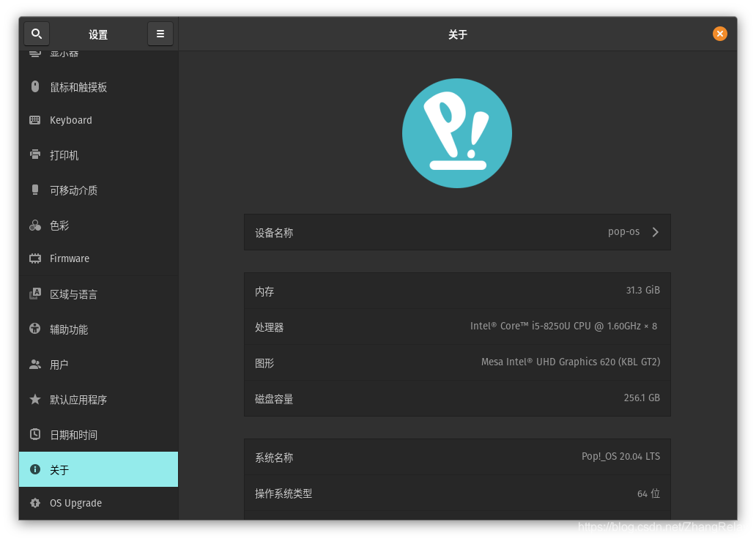Click the 关于 title in the header bar
The image size is (756, 541).
click(458, 34)
